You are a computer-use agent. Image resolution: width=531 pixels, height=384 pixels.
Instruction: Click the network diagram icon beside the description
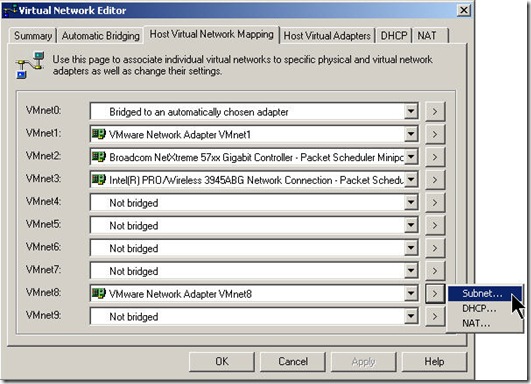click(30, 65)
